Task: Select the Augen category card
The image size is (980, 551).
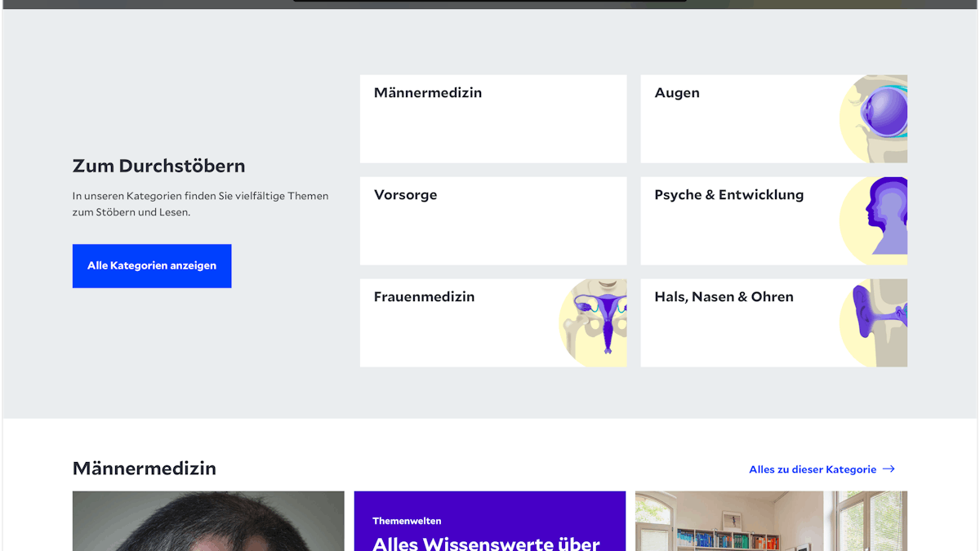Action: [x=773, y=118]
